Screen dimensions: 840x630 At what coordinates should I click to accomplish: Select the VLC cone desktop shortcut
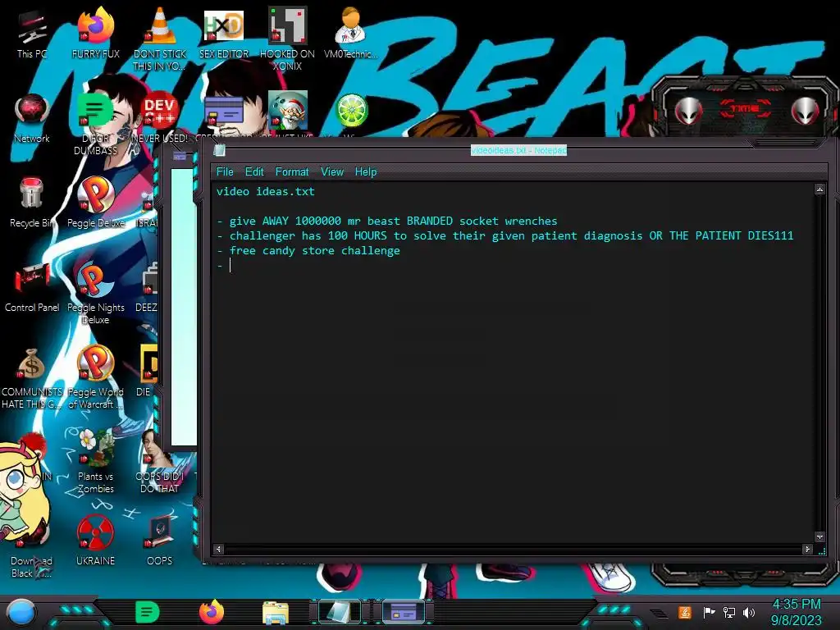click(x=160, y=39)
